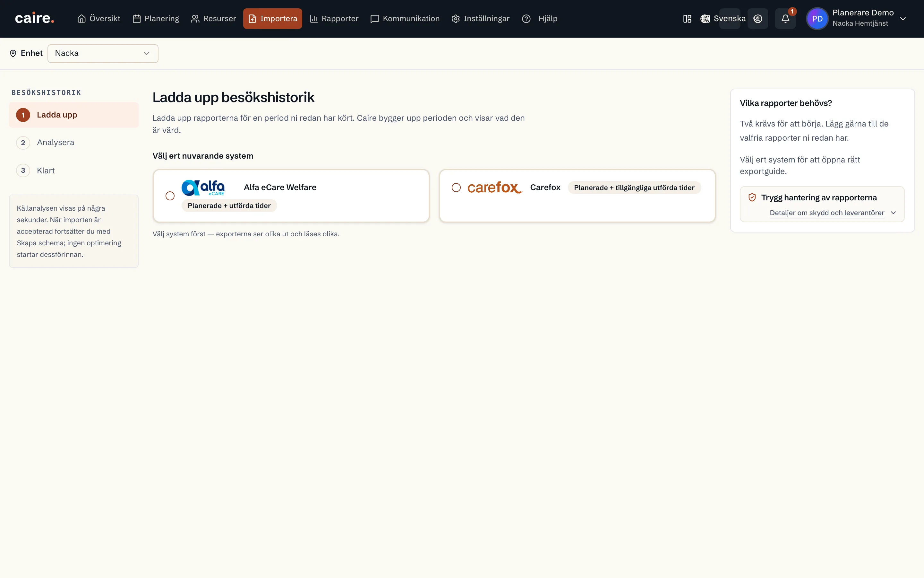Click the Trygg hantering av rapporterna heading
The image size is (924, 578).
click(819, 197)
